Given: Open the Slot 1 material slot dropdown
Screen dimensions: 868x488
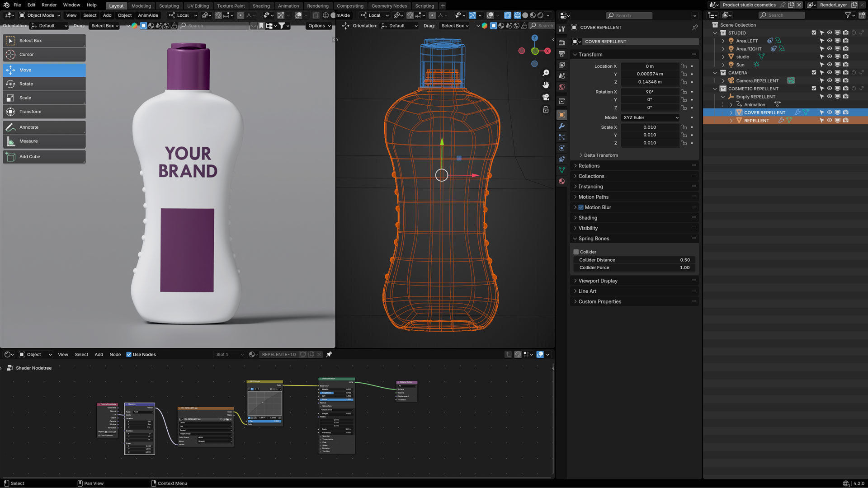Looking at the screenshot, I should [229, 355].
